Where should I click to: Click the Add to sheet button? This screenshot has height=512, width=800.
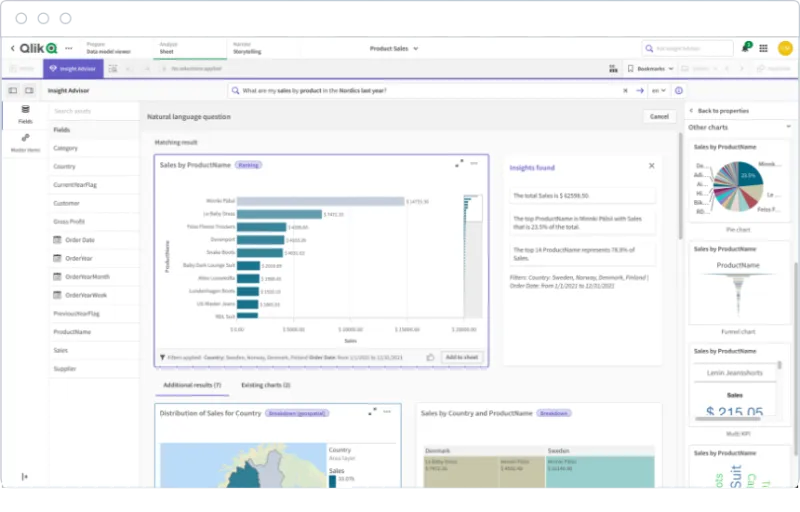click(462, 357)
